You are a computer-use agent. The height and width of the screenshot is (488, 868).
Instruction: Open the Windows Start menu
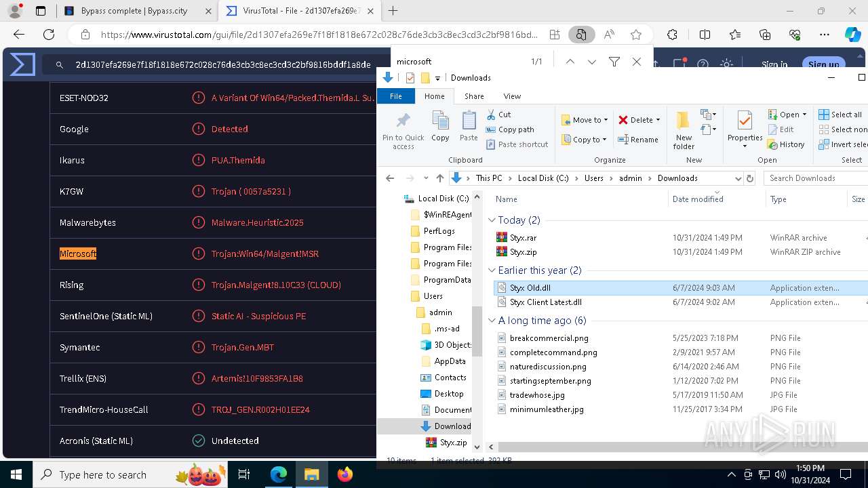pyautogui.click(x=16, y=474)
